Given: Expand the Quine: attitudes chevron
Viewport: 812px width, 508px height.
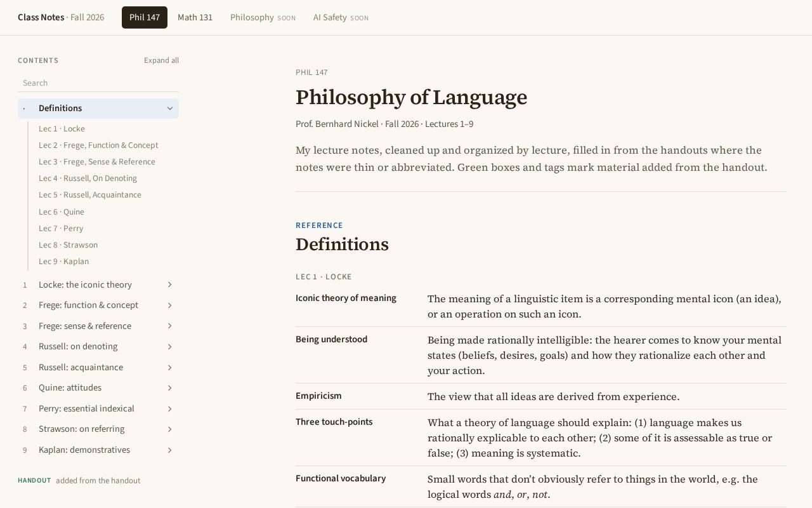Looking at the screenshot, I should 170,388.
